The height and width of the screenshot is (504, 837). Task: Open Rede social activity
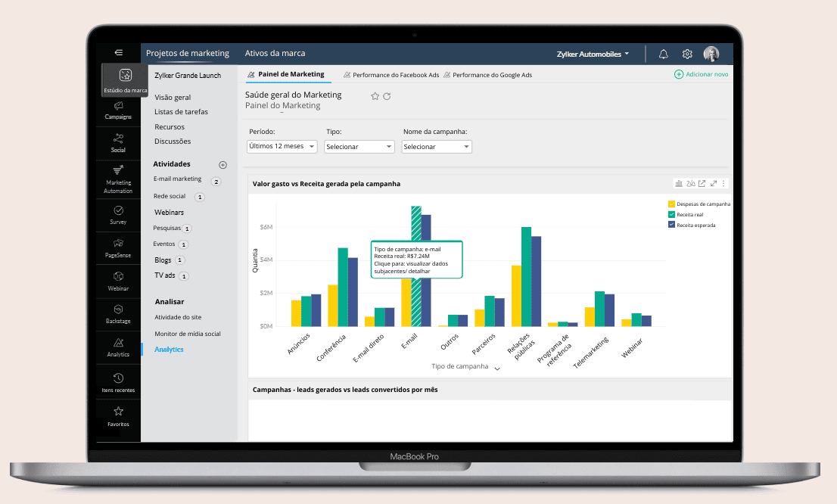pyautogui.click(x=170, y=196)
